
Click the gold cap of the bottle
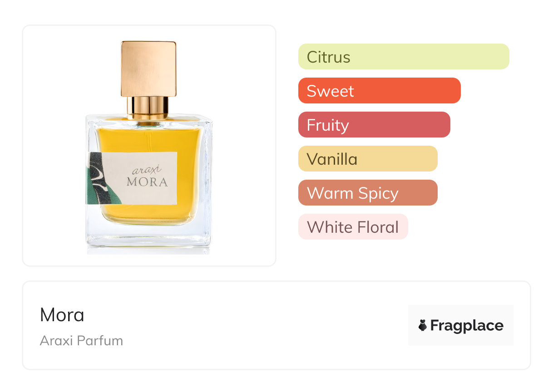[148, 69]
